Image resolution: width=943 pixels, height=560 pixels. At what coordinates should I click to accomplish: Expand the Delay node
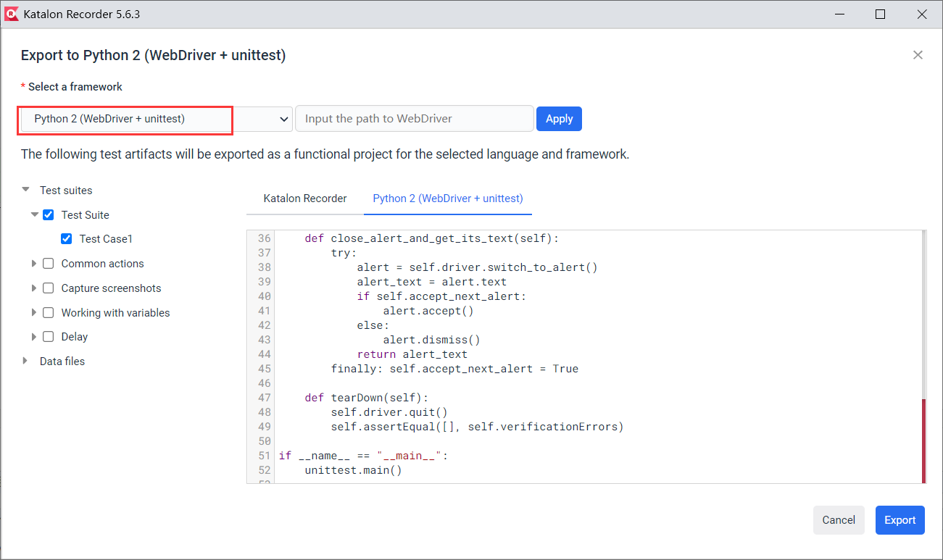[x=34, y=337]
